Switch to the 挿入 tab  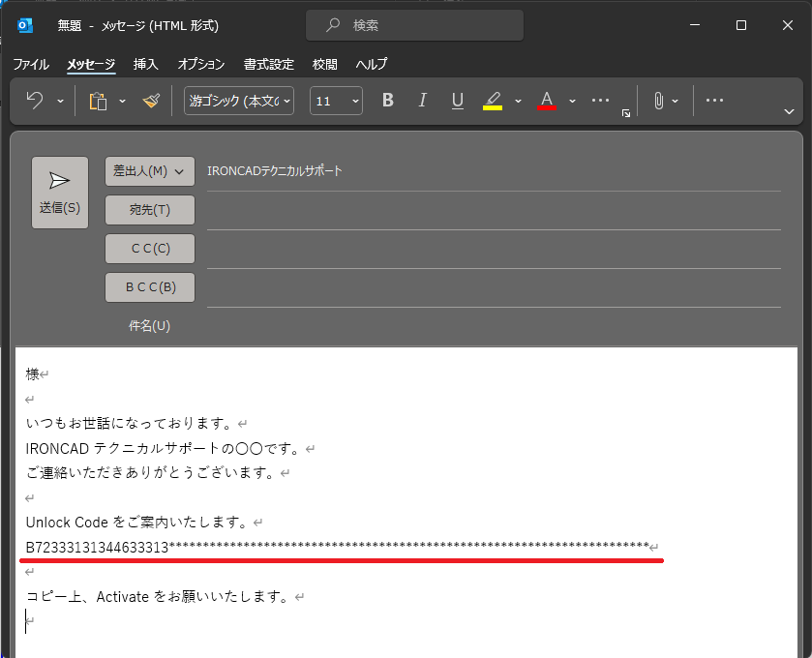[x=145, y=64]
